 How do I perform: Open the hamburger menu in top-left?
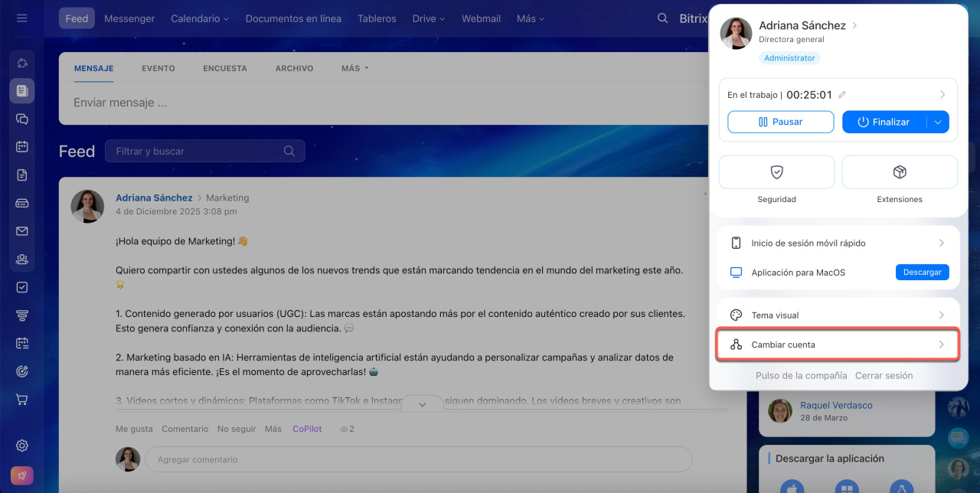click(21, 18)
